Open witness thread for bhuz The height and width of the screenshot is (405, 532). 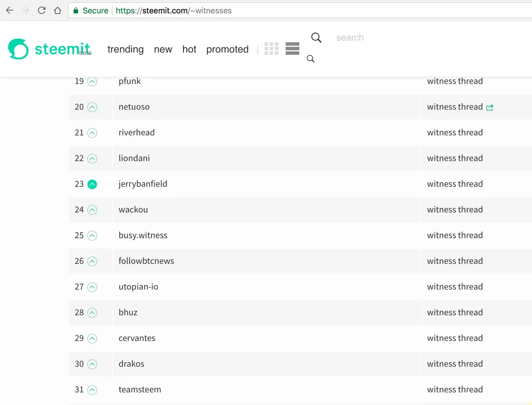point(455,313)
